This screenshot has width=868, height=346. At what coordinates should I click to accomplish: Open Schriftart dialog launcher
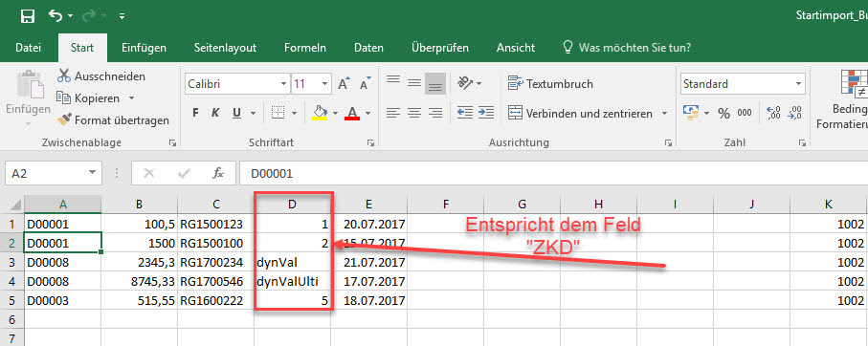click(x=370, y=143)
